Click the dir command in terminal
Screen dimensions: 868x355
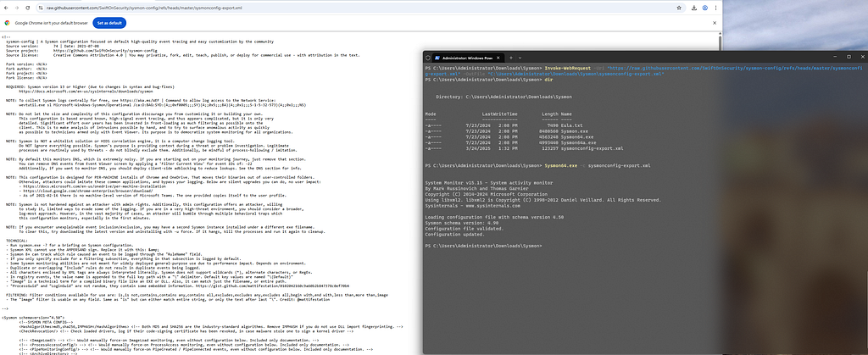(x=548, y=80)
